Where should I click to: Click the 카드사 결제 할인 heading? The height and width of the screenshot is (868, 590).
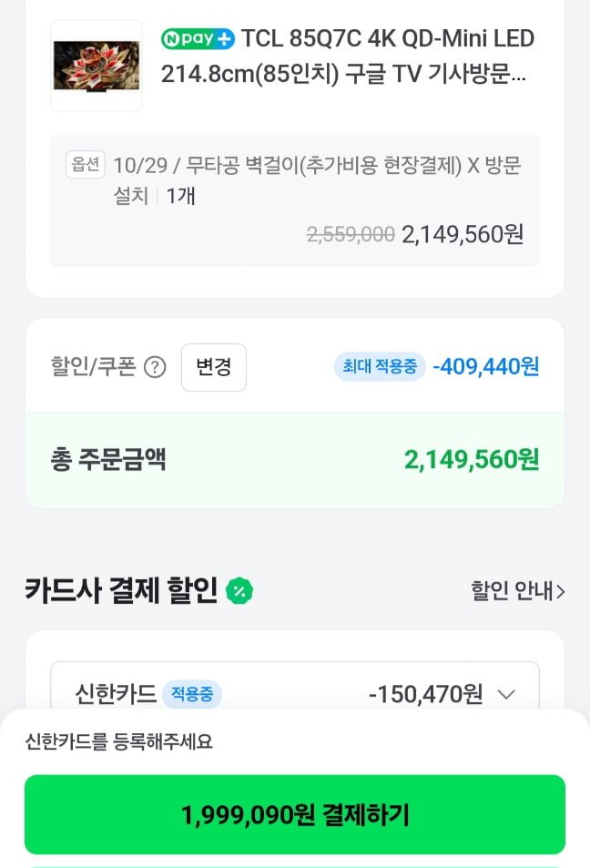click(121, 591)
